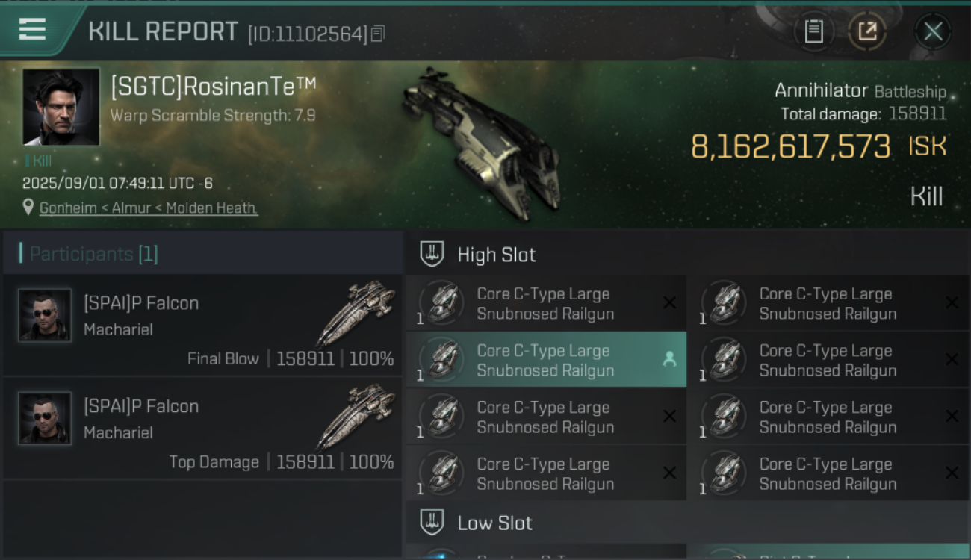Click the X icon on the top-right railgun row

pyautogui.click(x=952, y=303)
